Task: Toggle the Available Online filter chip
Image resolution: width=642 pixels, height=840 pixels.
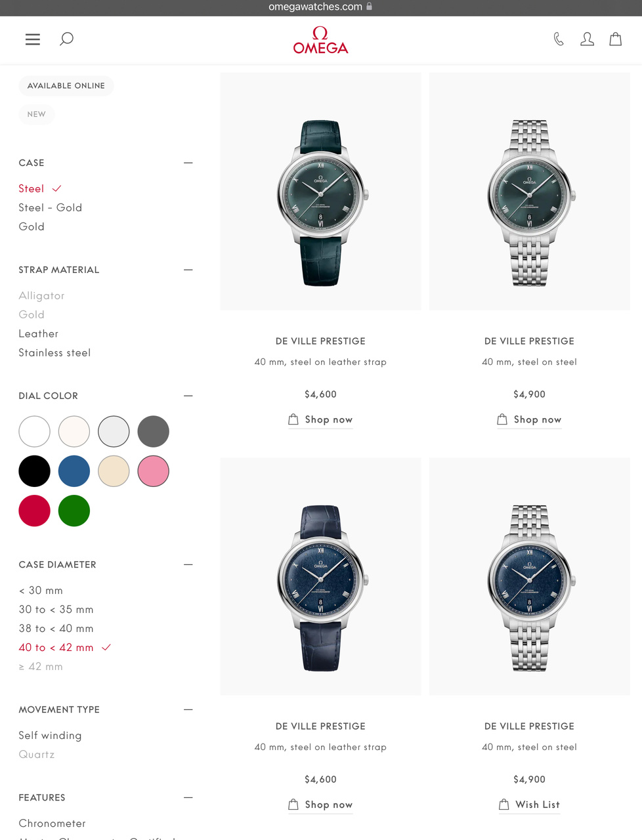Action: click(x=66, y=86)
